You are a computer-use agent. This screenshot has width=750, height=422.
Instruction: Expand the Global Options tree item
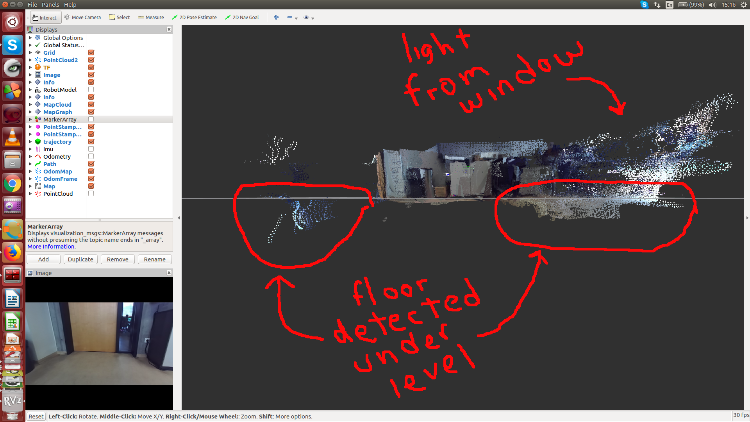31,37
